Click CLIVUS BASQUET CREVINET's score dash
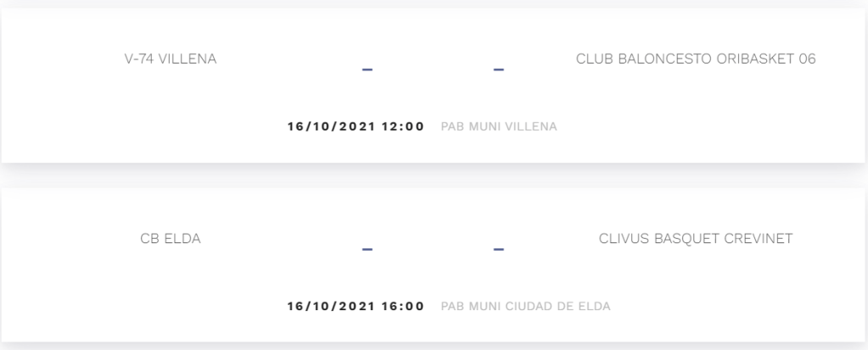This screenshot has height=350, width=868. pos(499,249)
